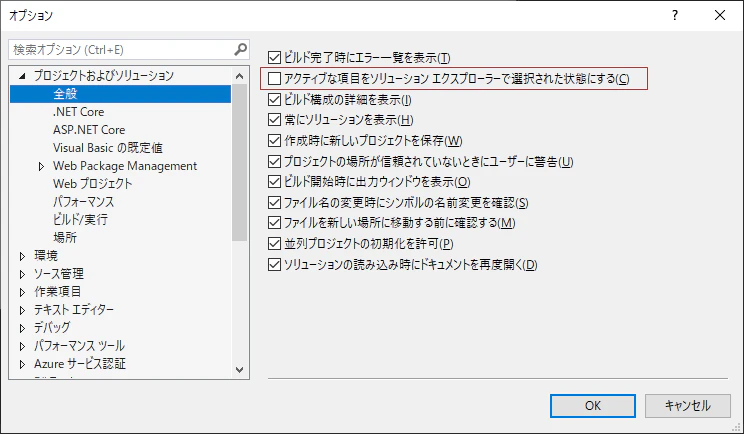Expand the 環境 tree node

(23, 256)
